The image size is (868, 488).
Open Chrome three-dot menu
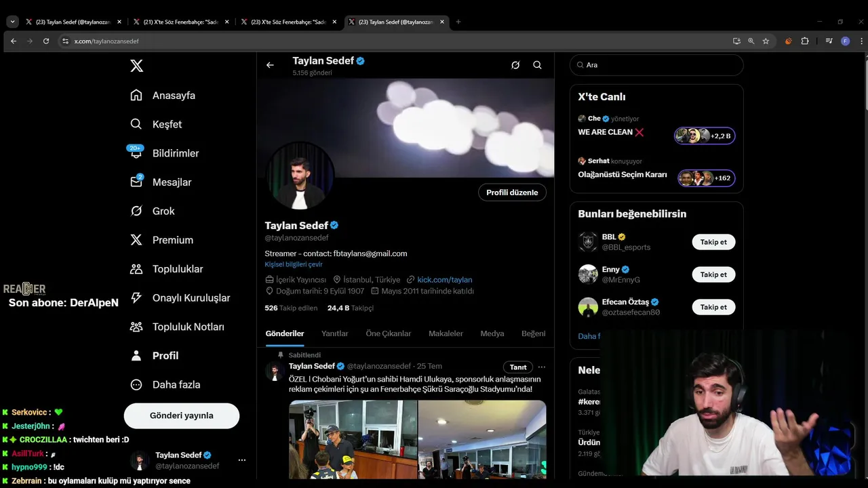click(x=862, y=41)
